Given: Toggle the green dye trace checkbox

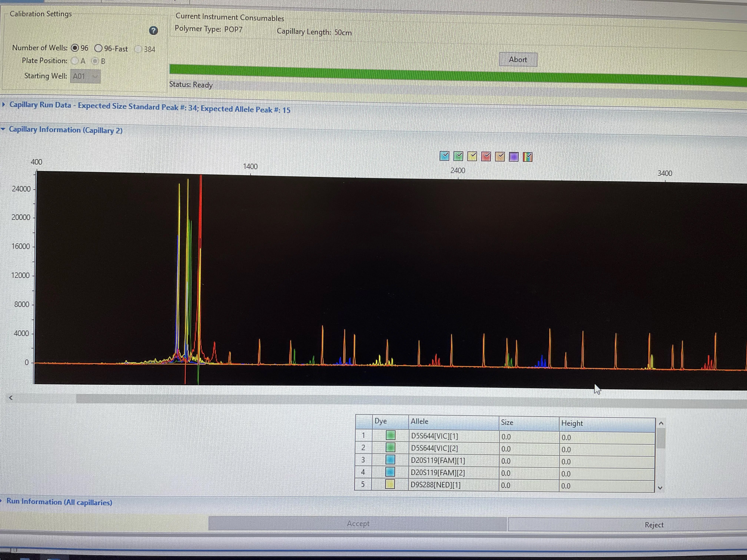Looking at the screenshot, I should click(x=458, y=156).
